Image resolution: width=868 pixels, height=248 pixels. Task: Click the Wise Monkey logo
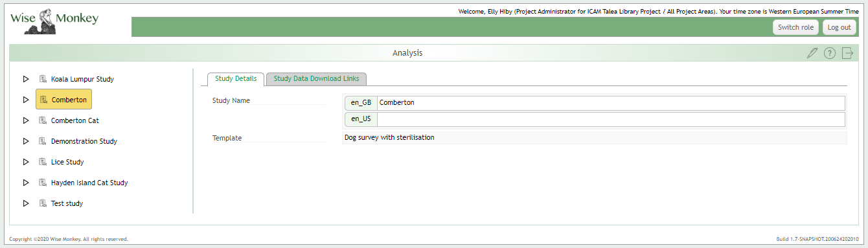pyautogui.click(x=54, y=21)
